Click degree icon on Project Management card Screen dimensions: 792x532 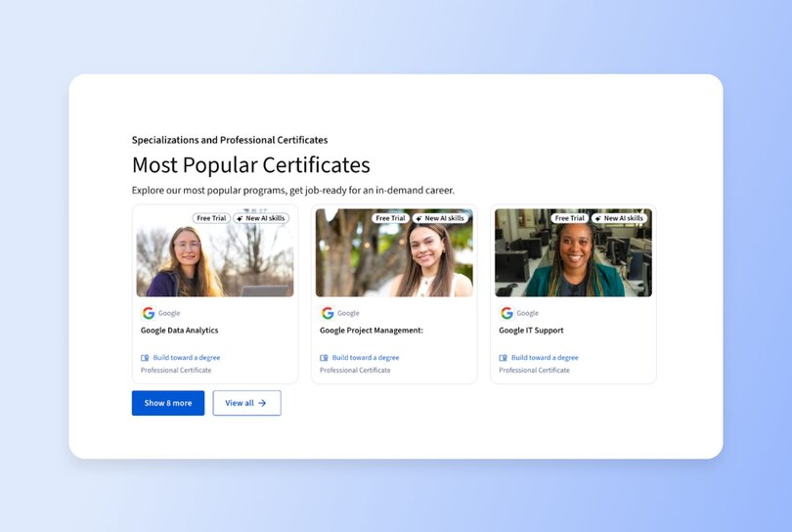pos(325,358)
